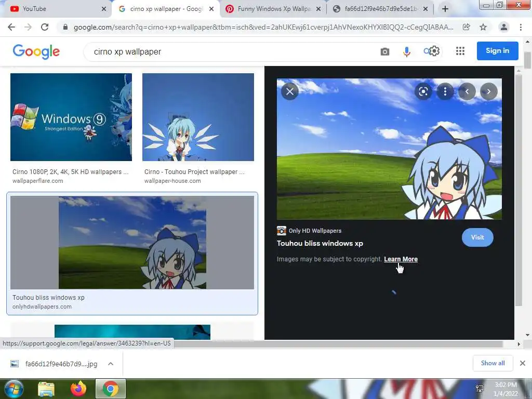Search by image using the camera icon
The width and height of the screenshot is (532, 399).
click(385, 51)
